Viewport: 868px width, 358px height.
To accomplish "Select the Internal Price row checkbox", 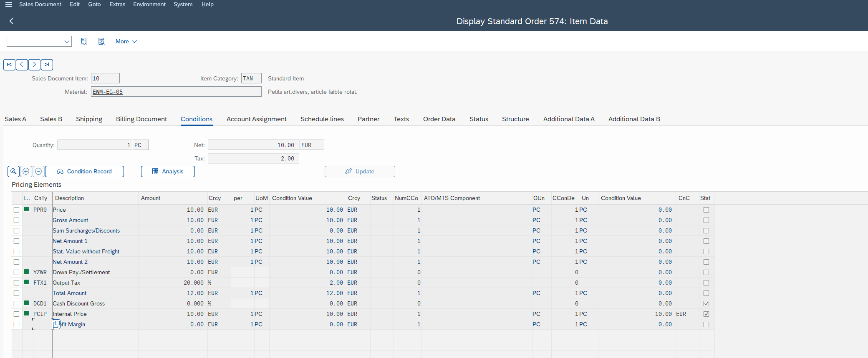I will click(x=17, y=314).
